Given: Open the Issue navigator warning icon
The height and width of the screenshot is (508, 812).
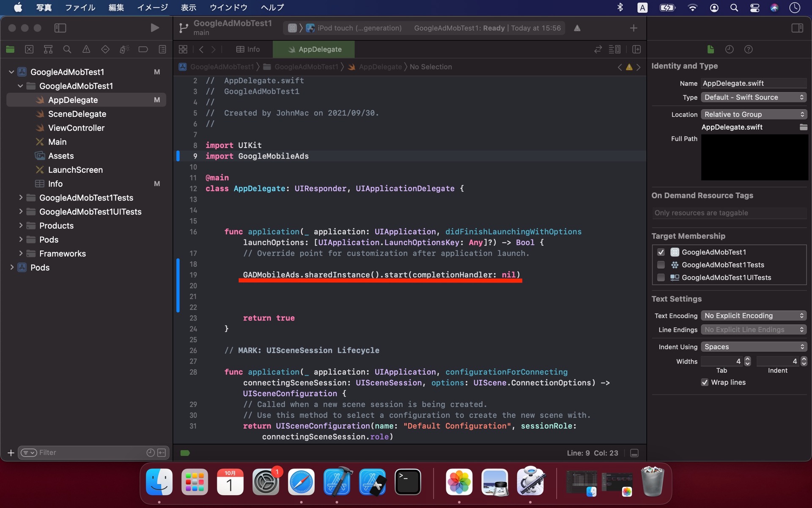Looking at the screenshot, I should pyautogui.click(x=86, y=49).
